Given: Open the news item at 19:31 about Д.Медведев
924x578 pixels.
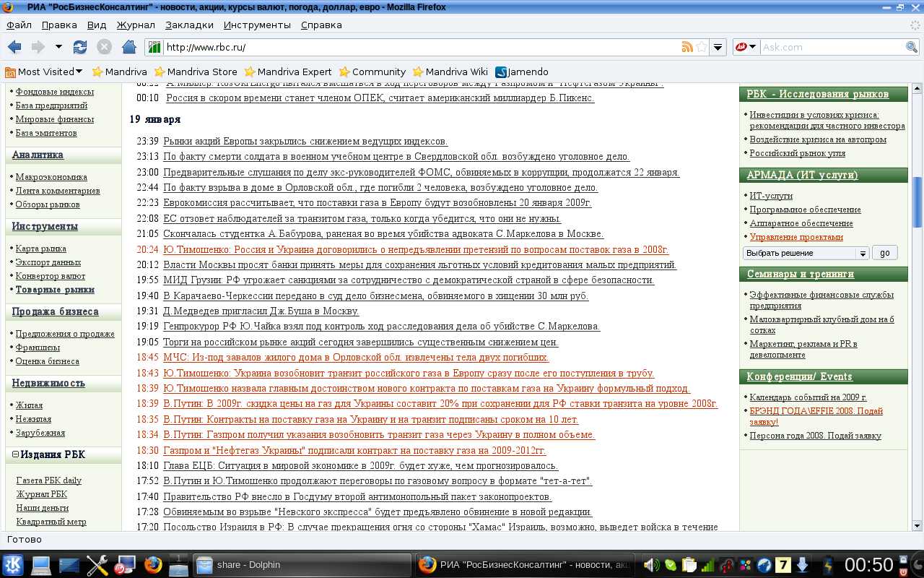Looking at the screenshot, I should click(261, 311).
